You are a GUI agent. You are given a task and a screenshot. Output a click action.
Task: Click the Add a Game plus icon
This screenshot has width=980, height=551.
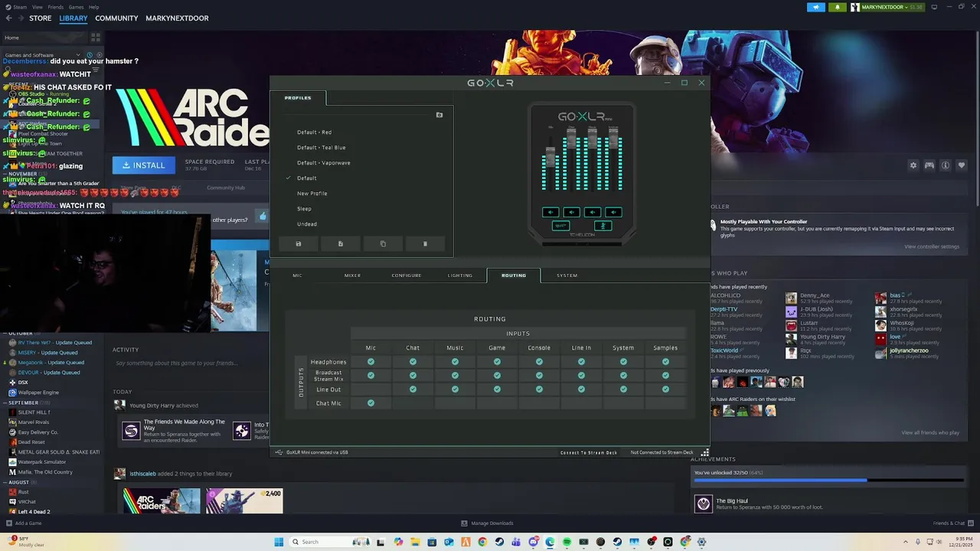9,523
